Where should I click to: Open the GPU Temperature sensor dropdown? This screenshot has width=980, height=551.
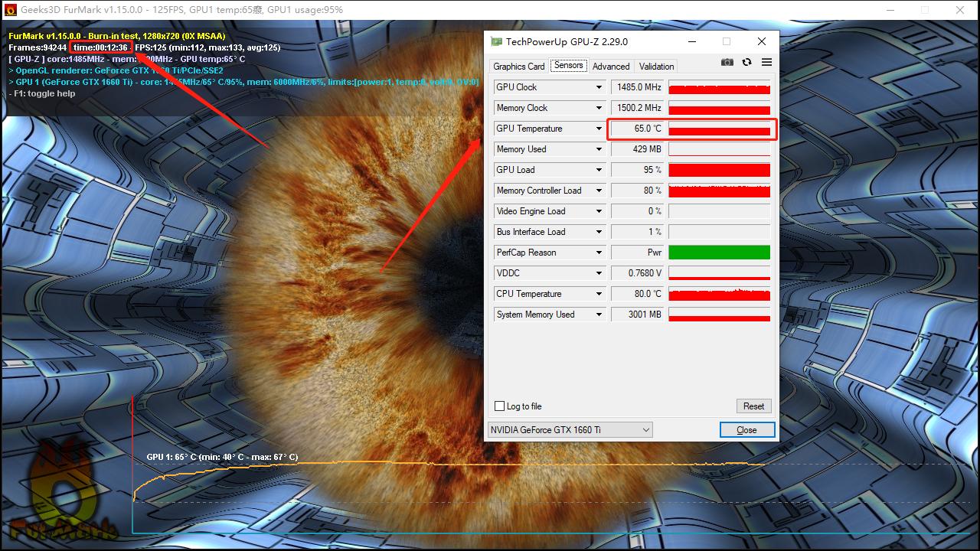point(599,129)
